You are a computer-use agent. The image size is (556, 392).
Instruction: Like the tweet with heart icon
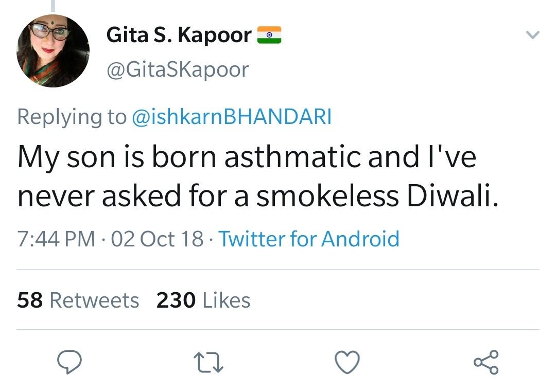pyautogui.click(x=347, y=362)
